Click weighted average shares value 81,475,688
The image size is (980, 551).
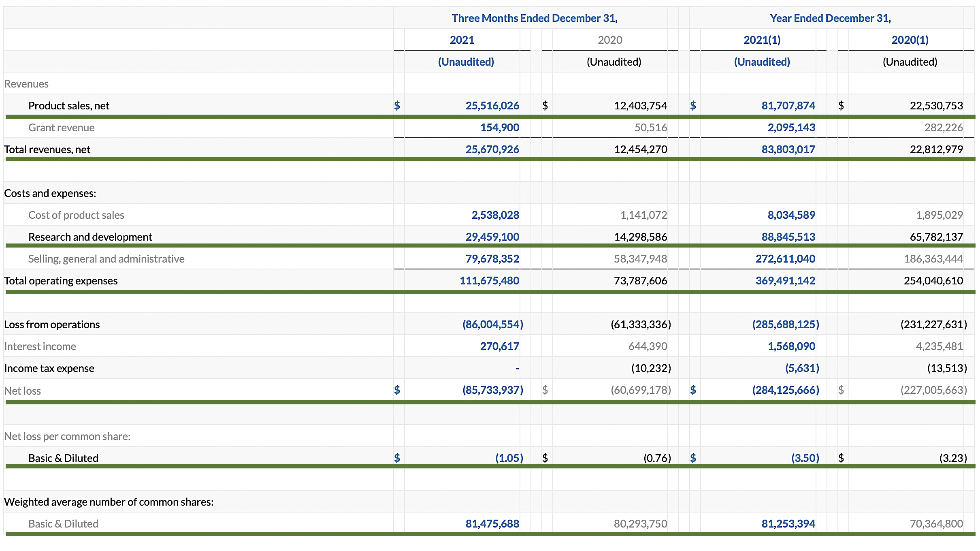(x=492, y=524)
